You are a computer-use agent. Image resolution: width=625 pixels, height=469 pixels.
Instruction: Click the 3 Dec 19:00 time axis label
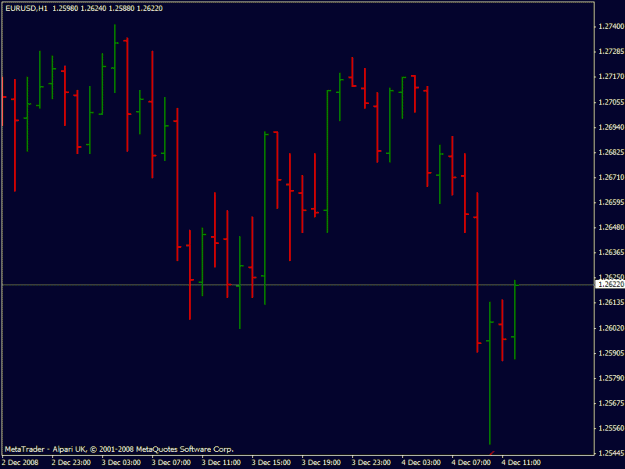click(321, 462)
